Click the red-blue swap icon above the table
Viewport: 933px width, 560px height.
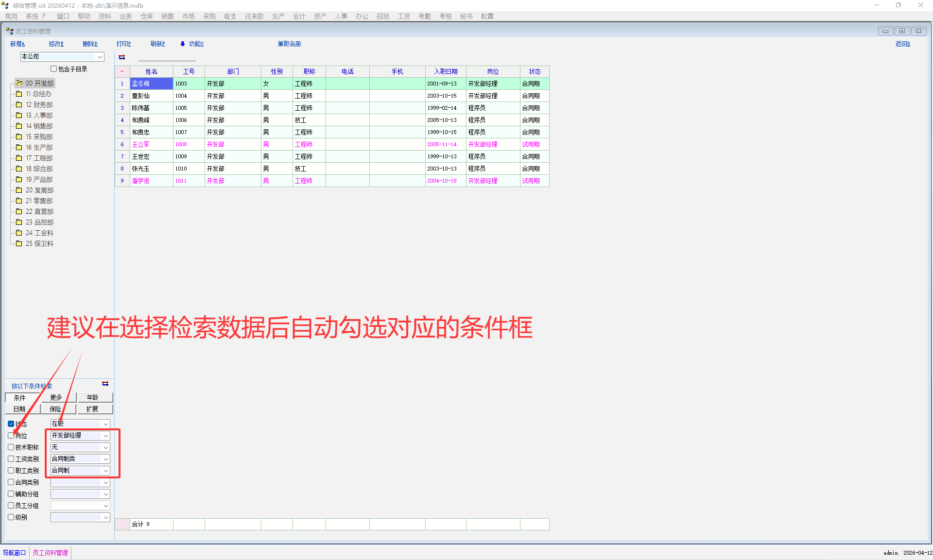(122, 57)
